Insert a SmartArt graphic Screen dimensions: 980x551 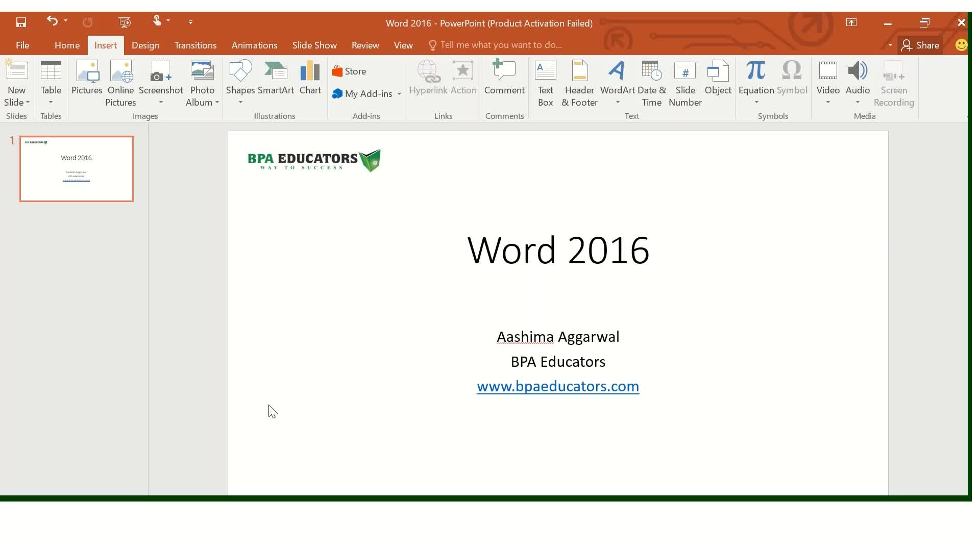click(x=276, y=78)
